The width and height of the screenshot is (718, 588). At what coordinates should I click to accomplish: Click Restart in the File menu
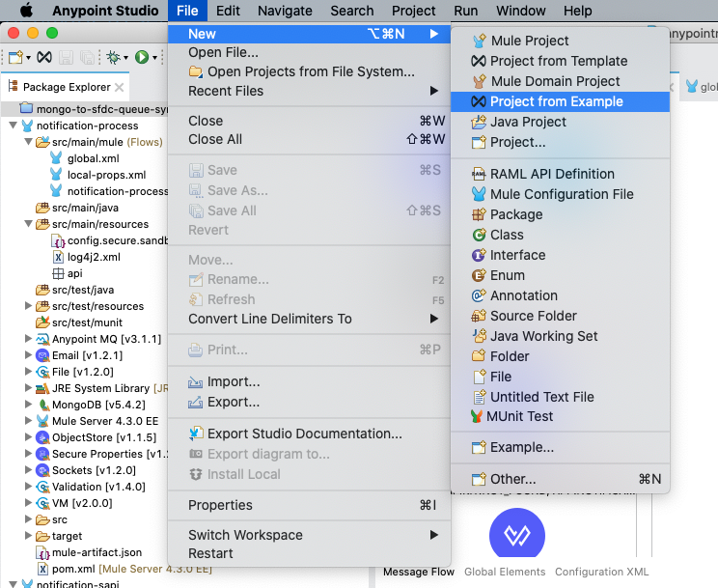click(x=210, y=553)
